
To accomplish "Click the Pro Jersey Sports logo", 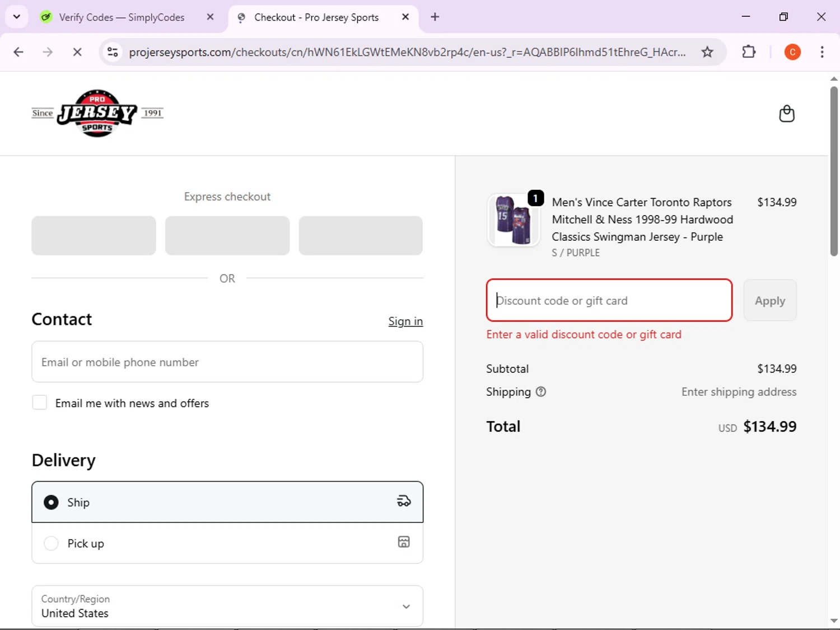I will [x=97, y=113].
